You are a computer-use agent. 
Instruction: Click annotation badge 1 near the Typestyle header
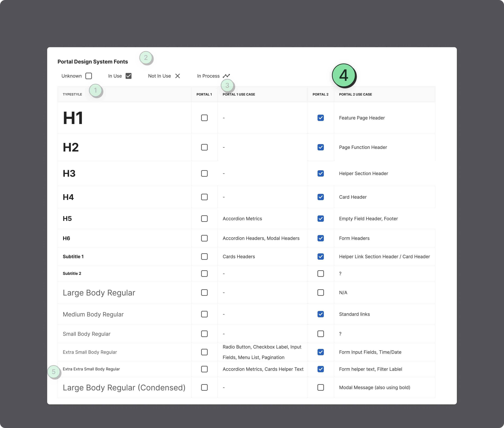[x=96, y=90]
